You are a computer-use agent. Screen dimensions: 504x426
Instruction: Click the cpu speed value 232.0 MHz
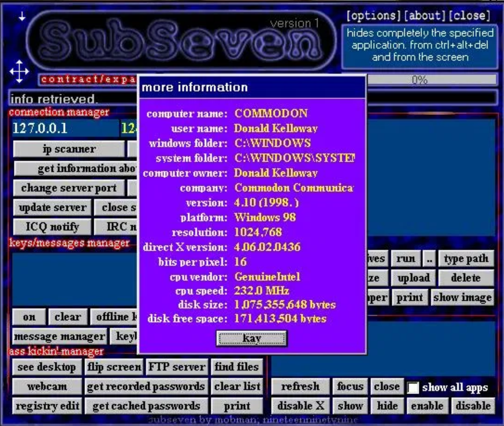[x=262, y=291]
